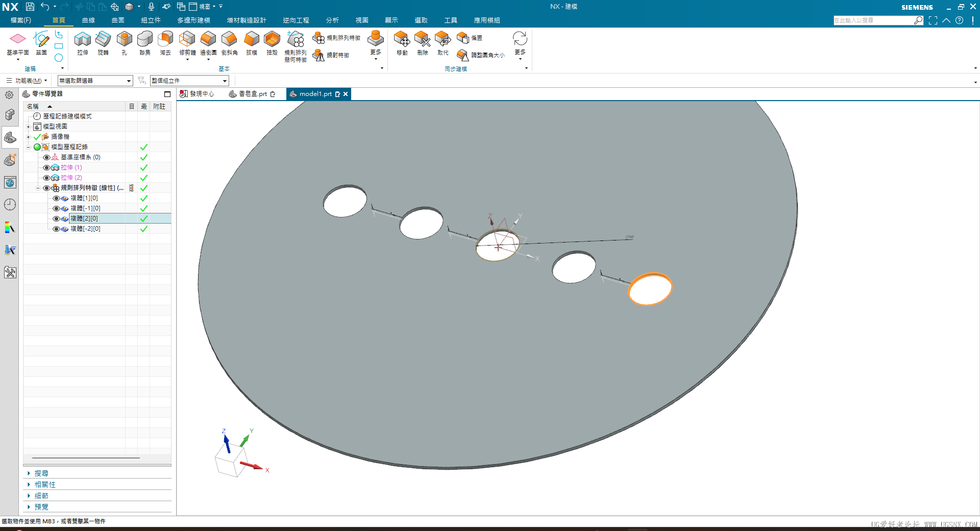Expand the 攝像機 tree node
Screen dimensions: 980x531
click(29, 137)
